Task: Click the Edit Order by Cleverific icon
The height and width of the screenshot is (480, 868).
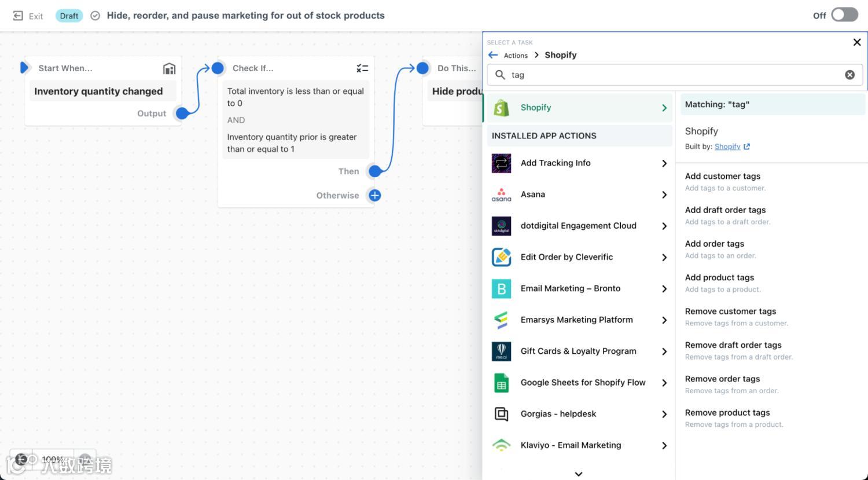Action: [x=501, y=257]
